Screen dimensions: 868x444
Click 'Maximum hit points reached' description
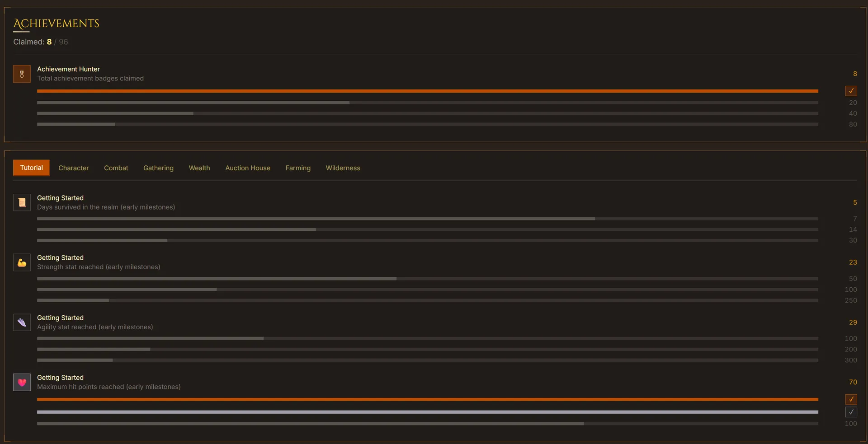pyautogui.click(x=108, y=387)
